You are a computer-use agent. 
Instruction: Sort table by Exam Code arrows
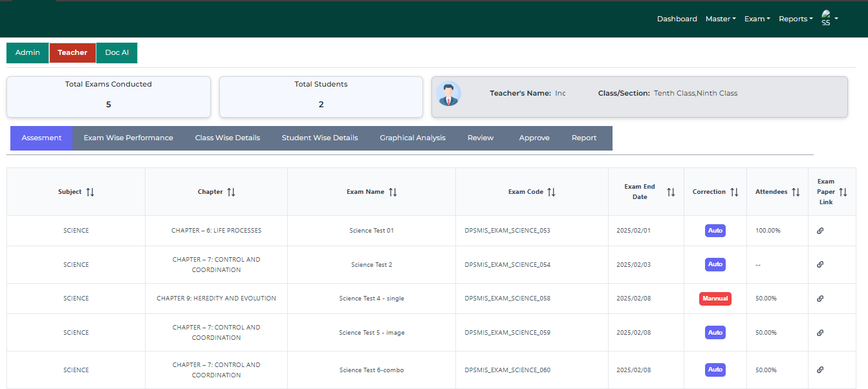pyautogui.click(x=551, y=192)
